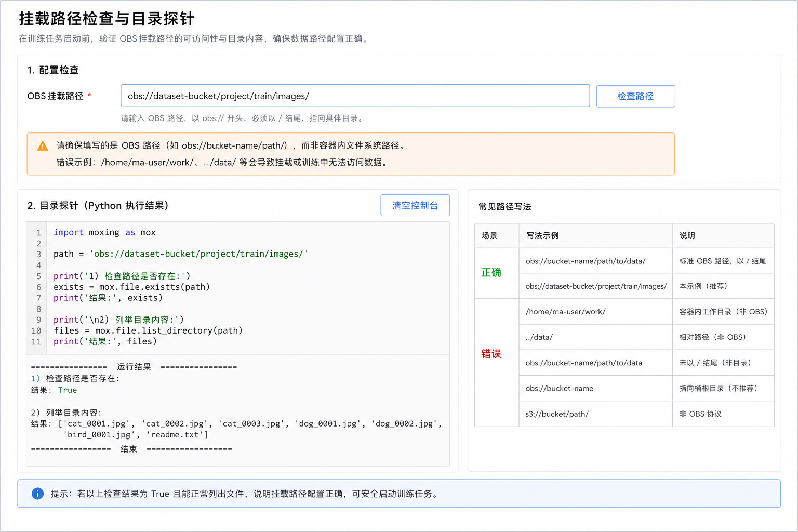The width and height of the screenshot is (798, 532).
Task: Click code line 10 list_directory call
Action: 148,330
